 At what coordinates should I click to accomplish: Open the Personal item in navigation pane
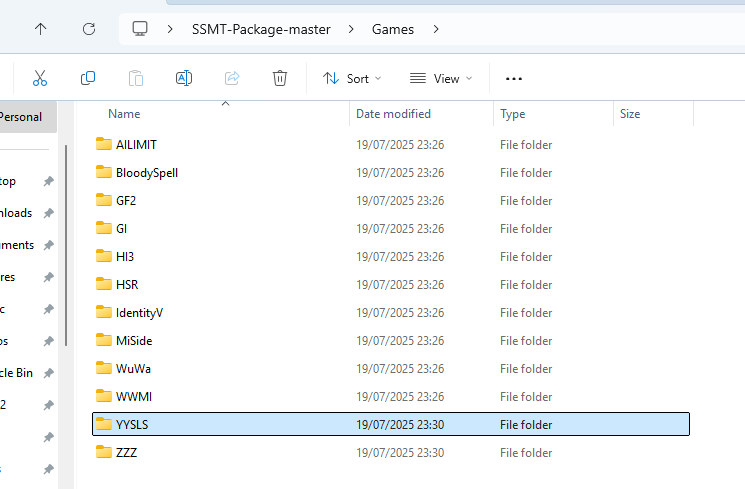pos(28,117)
